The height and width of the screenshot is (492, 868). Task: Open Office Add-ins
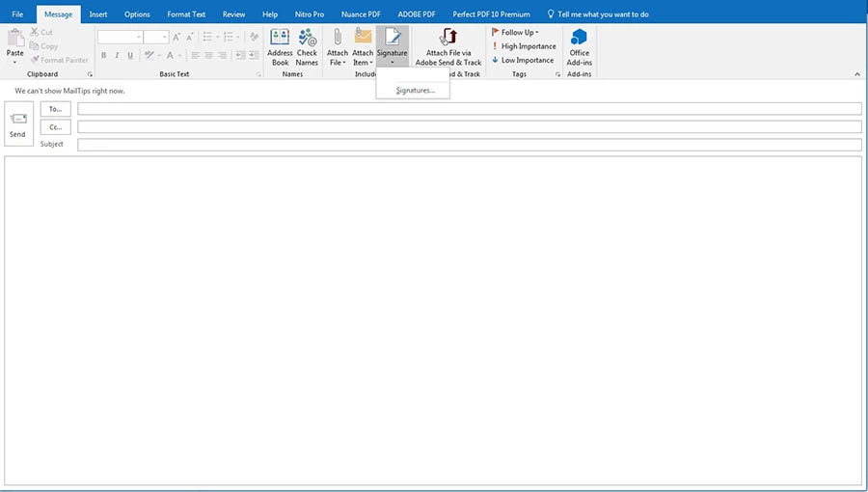point(579,40)
